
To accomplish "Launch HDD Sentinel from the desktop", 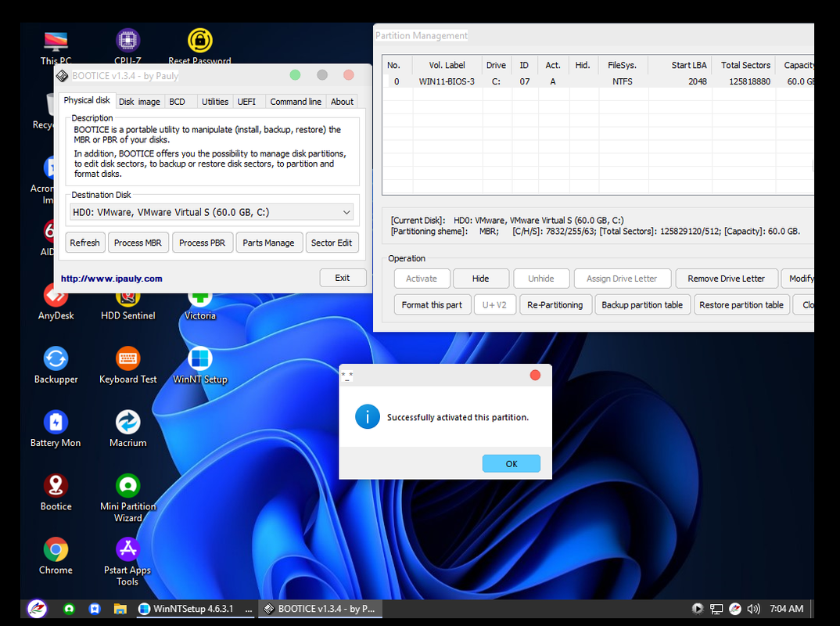I will pyautogui.click(x=127, y=303).
